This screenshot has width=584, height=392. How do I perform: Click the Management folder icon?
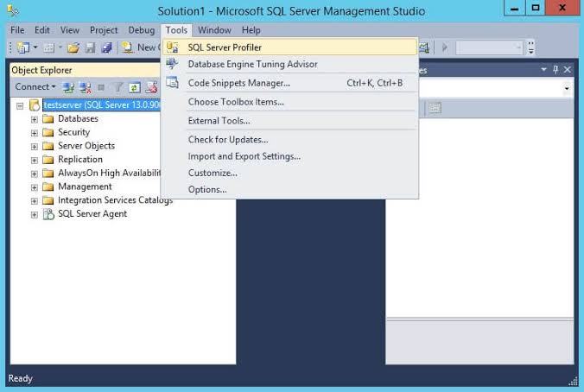click(48, 187)
